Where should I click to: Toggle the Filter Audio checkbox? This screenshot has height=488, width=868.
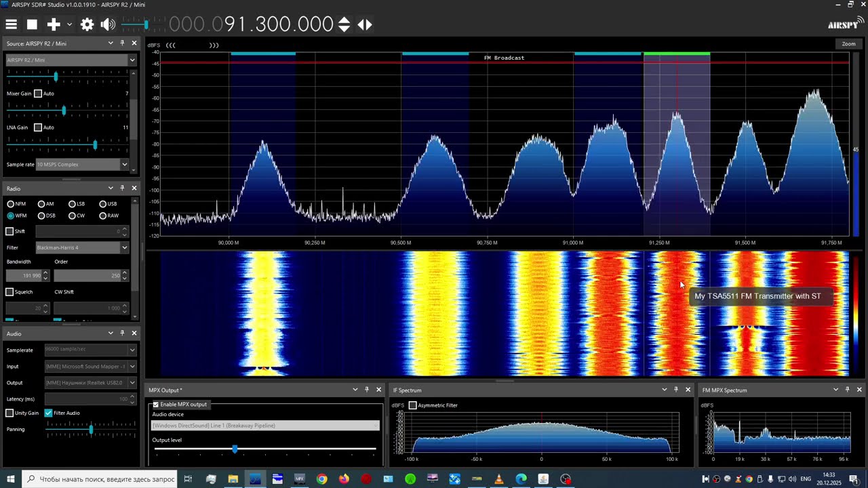tap(48, 413)
